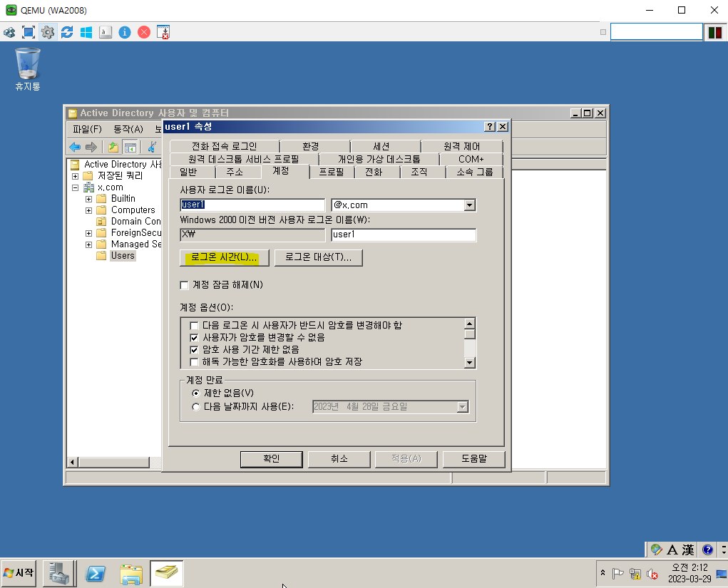Image resolution: width=728 pixels, height=588 pixels.
Task: Open QEMU settings gear icon
Action: point(48,33)
